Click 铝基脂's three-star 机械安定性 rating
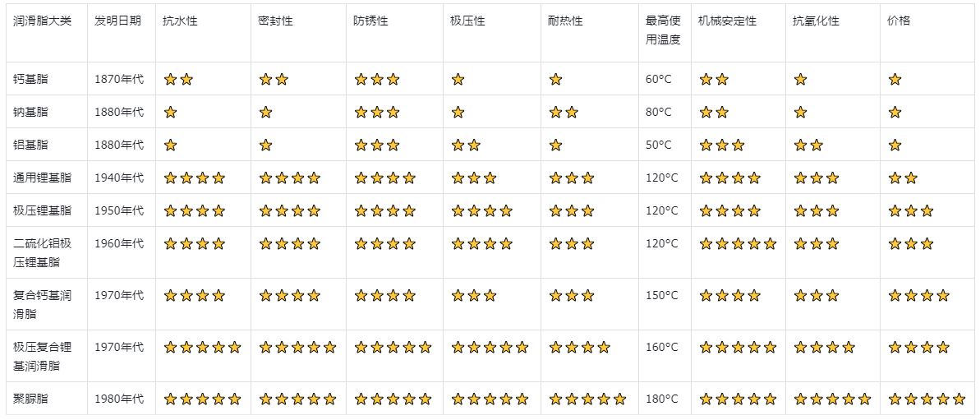The width and height of the screenshot is (980, 420). 722,145
